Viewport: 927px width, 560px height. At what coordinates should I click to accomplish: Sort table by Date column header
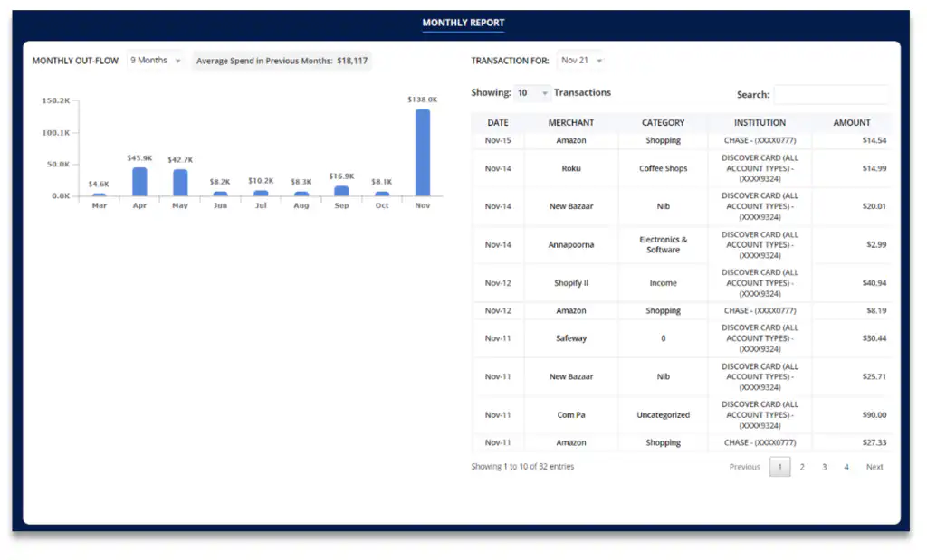click(498, 123)
